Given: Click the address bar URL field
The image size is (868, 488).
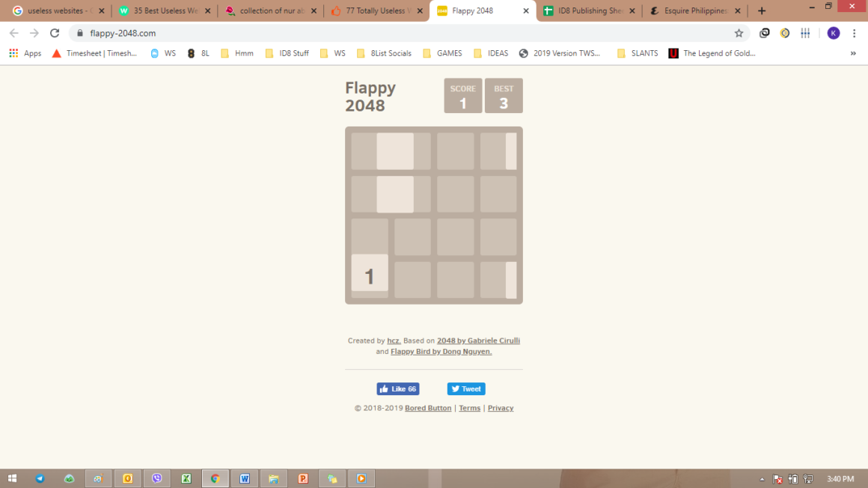Looking at the screenshot, I should (409, 33).
